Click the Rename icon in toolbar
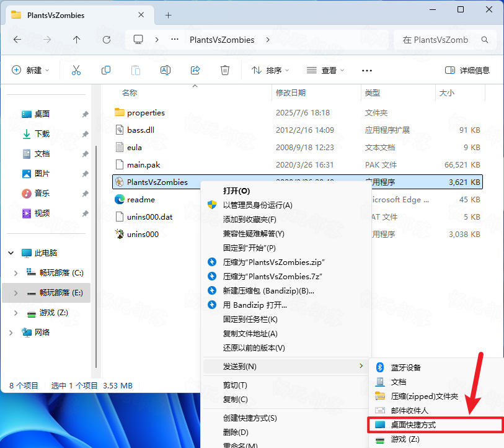Screen dimensions: 504x448 click(x=166, y=70)
